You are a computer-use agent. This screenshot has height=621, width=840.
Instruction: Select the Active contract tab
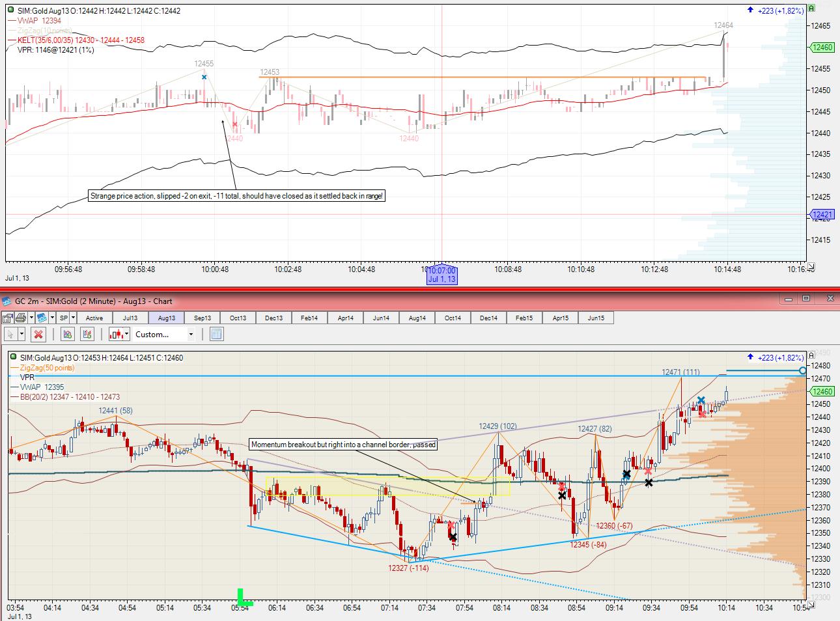pos(94,318)
